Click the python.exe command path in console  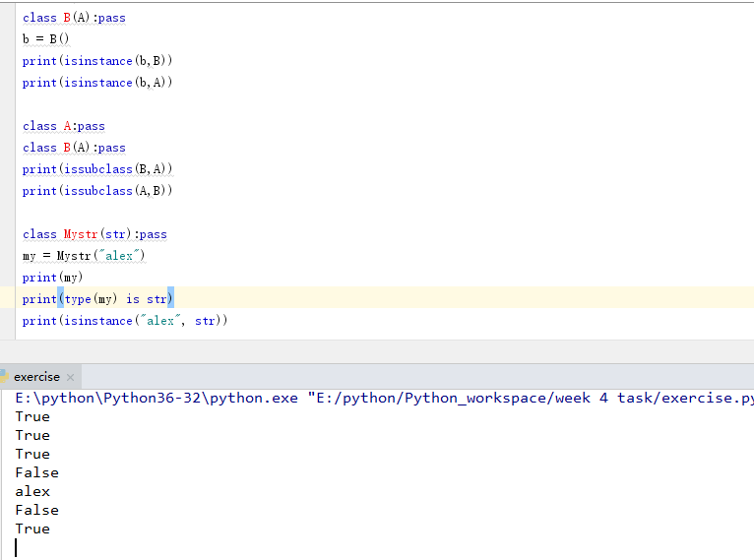point(384,399)
